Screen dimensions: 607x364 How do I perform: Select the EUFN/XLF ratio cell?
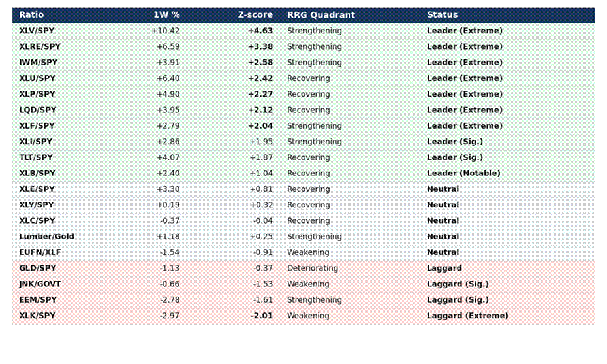point(40,252)
